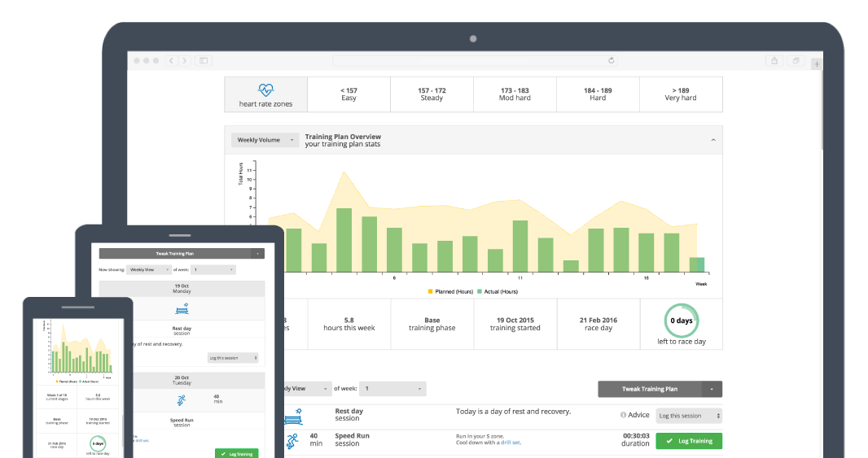868x458 pixels.
Task: Click the 'Training Plan Overview' heading
Action: 343,137
